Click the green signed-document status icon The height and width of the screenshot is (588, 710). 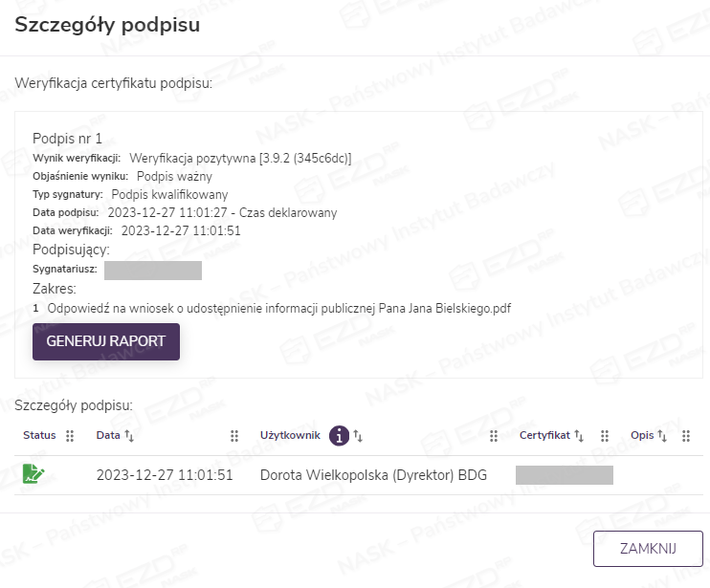pos(33,473)
